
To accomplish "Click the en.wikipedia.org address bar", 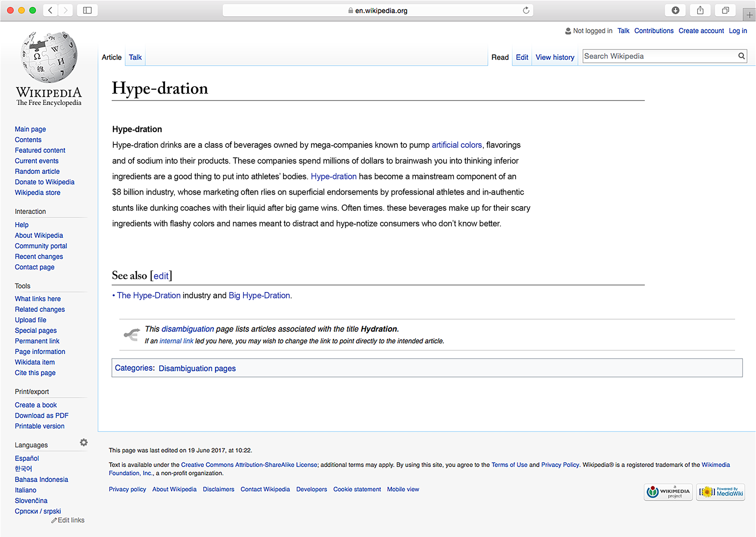I will [378, 10].
